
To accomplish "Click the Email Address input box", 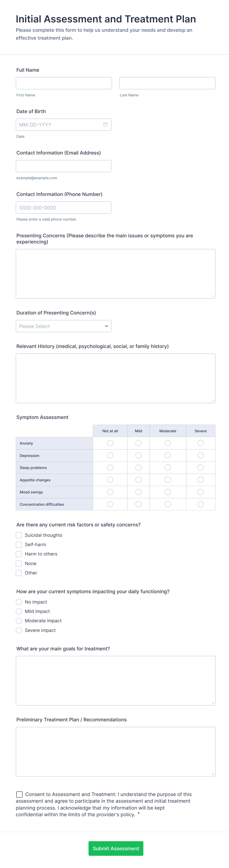I will tap(63, 166).
